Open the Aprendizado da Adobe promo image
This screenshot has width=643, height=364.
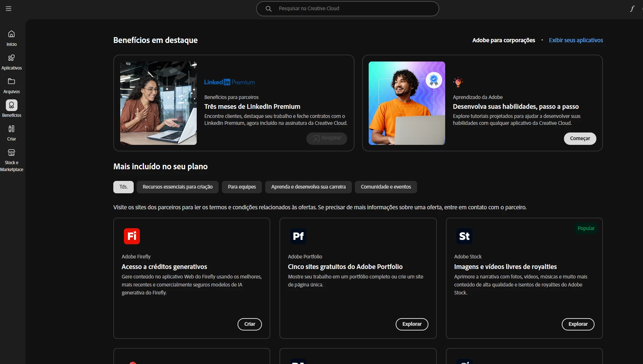pyautogui.click(x=407, y=103)
